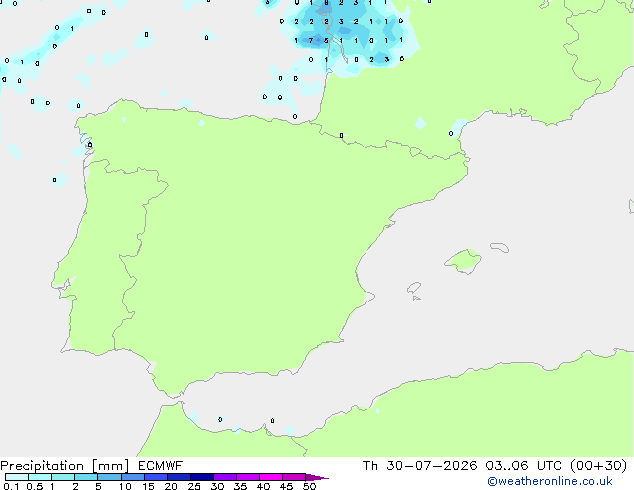Click the "(00+30)" forecast offset text
The image size is (634, 490).
(598, 466)
